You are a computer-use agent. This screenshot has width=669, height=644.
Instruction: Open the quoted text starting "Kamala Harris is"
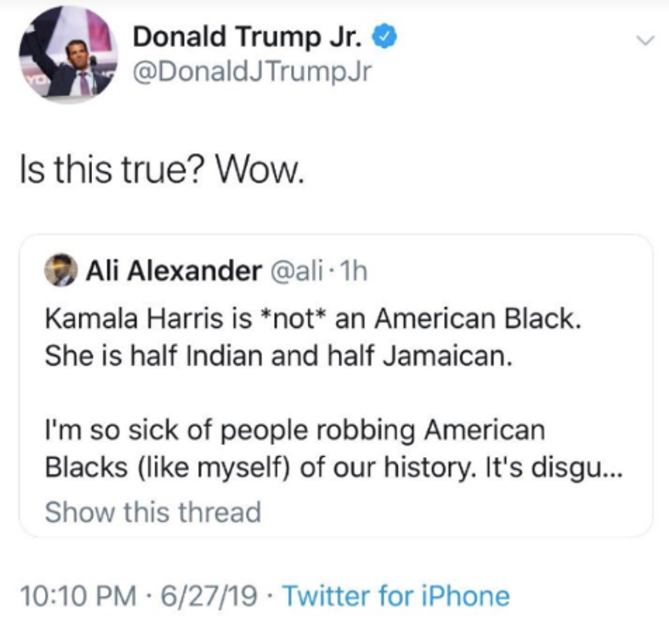[x=313, y=319]
